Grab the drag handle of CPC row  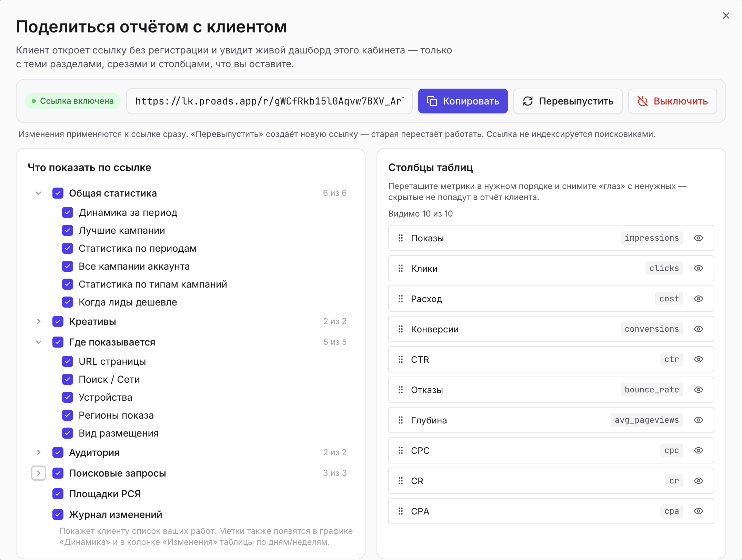pos(401,450)
